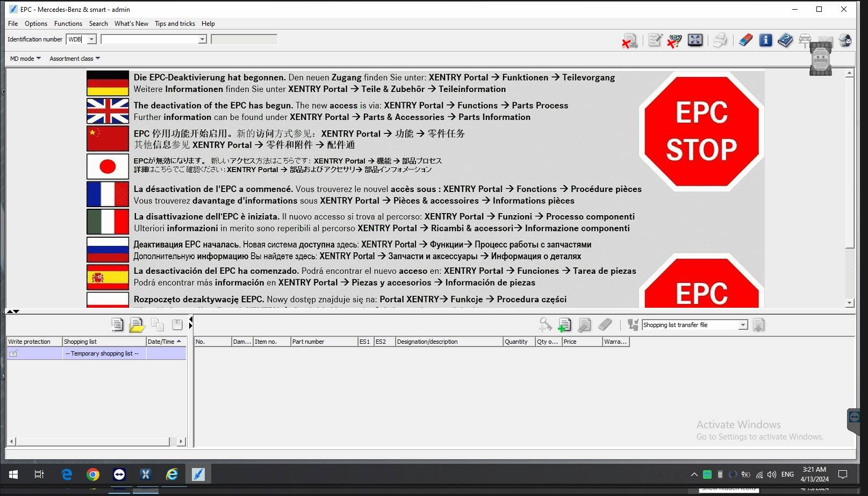Image resolution: width=868 pixels, height=496 pixels.
Task: Open the What's New menu
Action: coord(131,24)
